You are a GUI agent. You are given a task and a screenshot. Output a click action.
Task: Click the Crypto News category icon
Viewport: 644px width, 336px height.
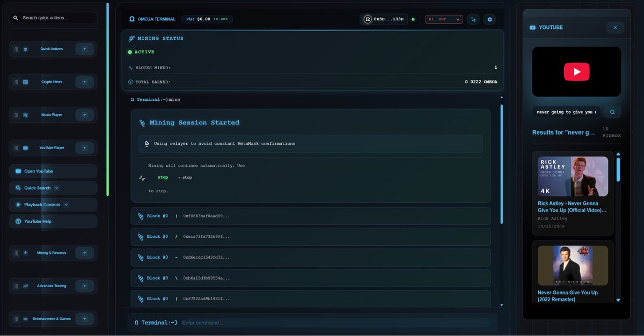25,82
